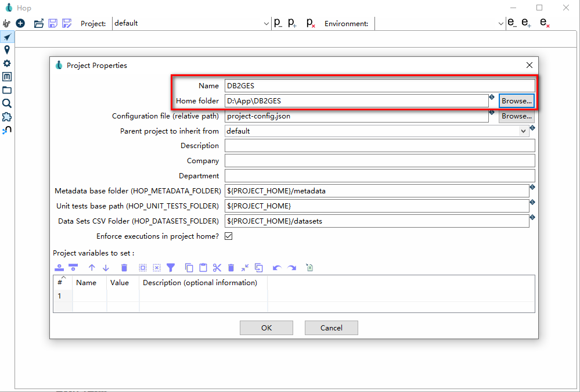
Task: Sort variables table by Name column header
Action: click(86, 282)
